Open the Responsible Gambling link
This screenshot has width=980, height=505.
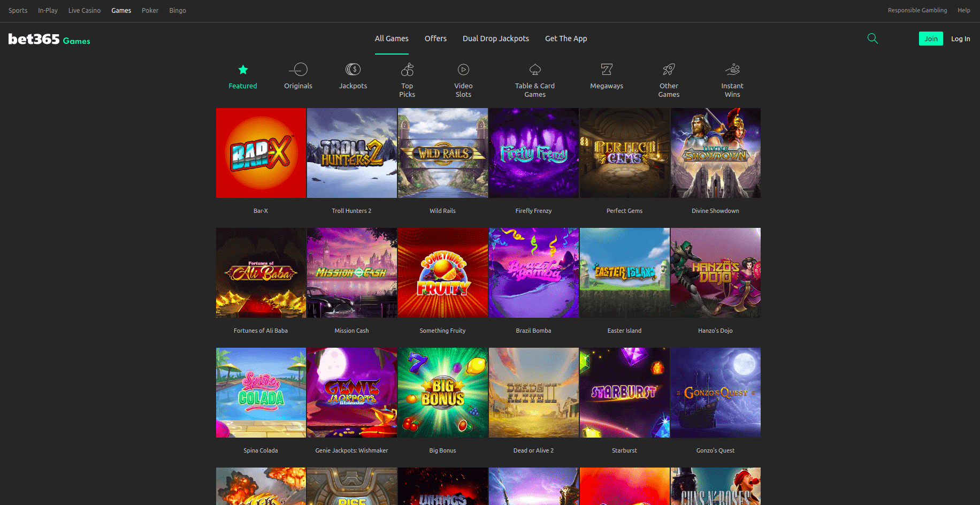coord(917,10)
